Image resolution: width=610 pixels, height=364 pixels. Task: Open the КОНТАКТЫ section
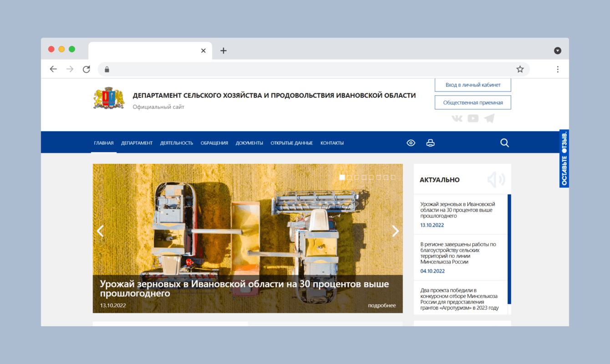tap(332, 142)
